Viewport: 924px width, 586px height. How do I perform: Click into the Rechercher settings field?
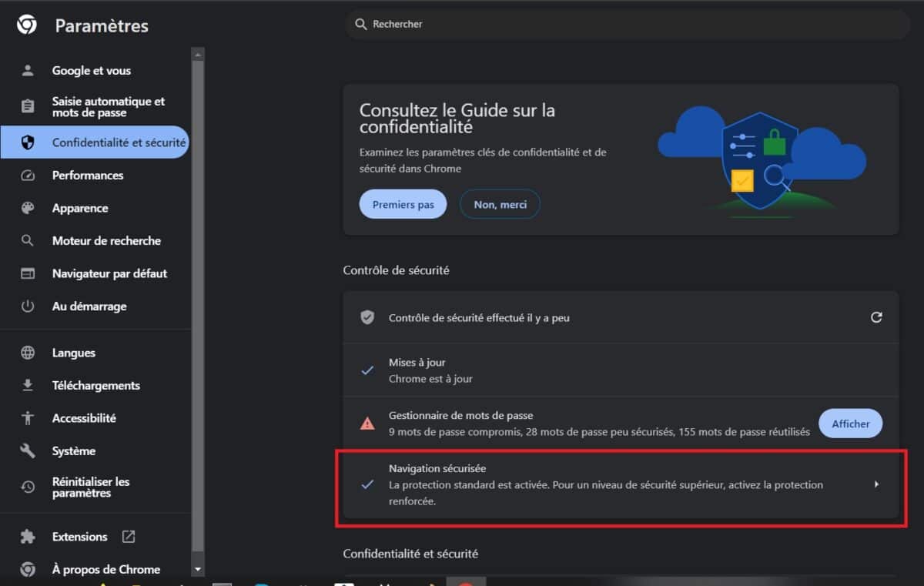tap(628, 25)
